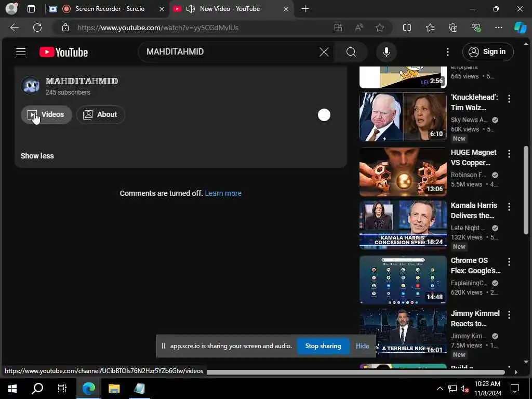Show hidden system tray icons
This screenshot has width=532, height=399.
(440, 389)
